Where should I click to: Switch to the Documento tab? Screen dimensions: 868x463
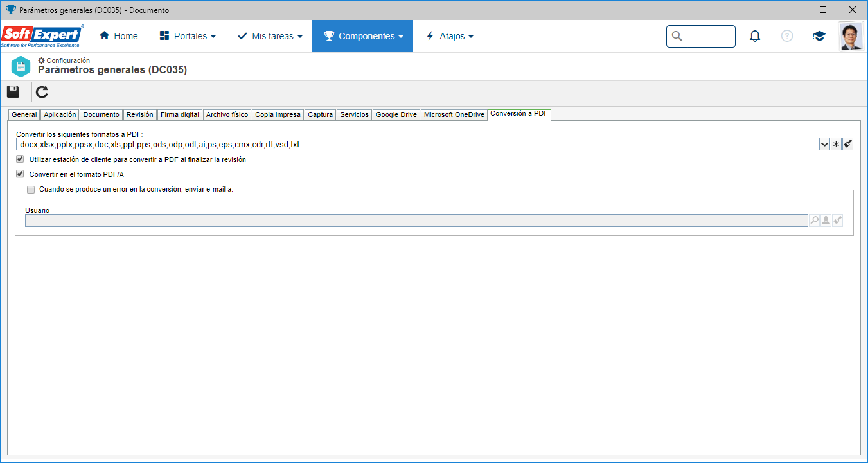click(x=102, y=114)
